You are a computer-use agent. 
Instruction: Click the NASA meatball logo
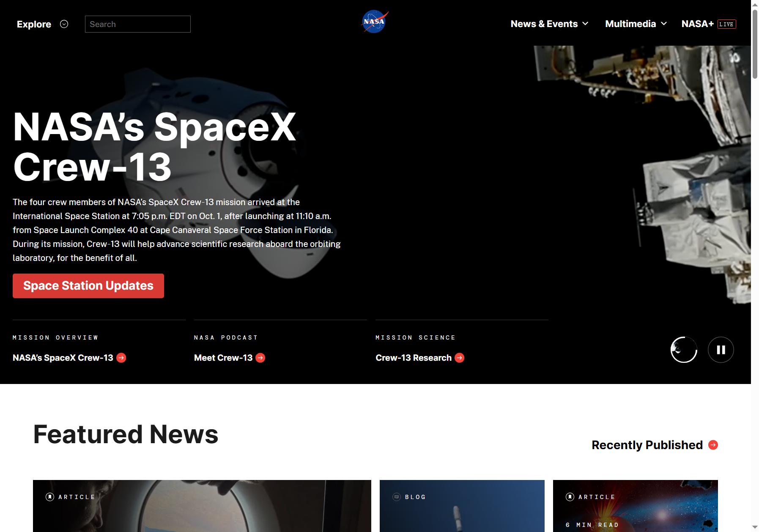click(x=375, y=22)
